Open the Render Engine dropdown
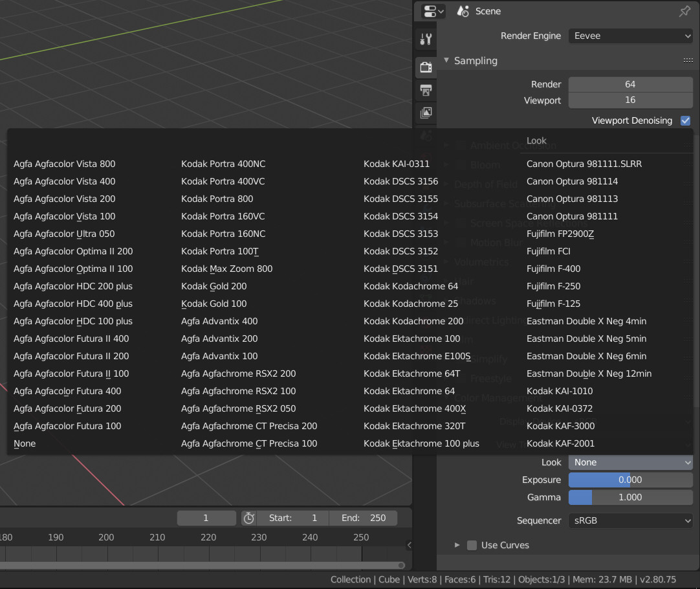This screenshot has height=589, width=700. coord(629,36)
